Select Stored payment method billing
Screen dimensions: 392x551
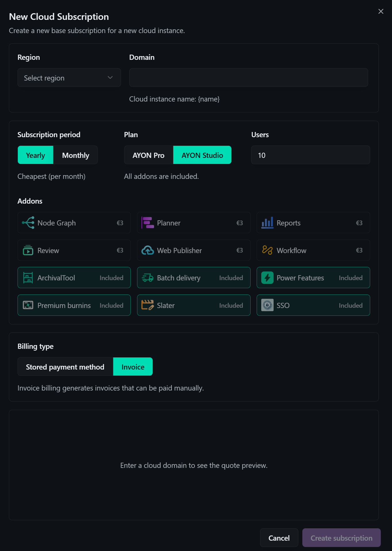65,367
